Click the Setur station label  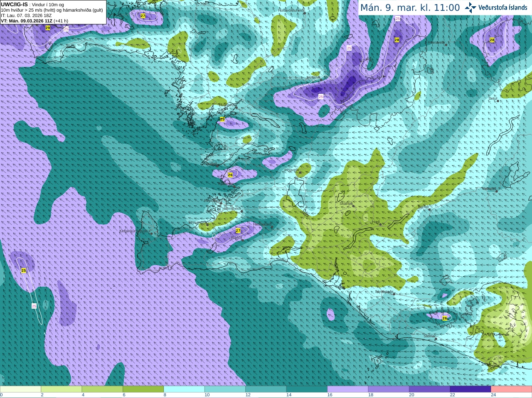[x=493, y=98]
